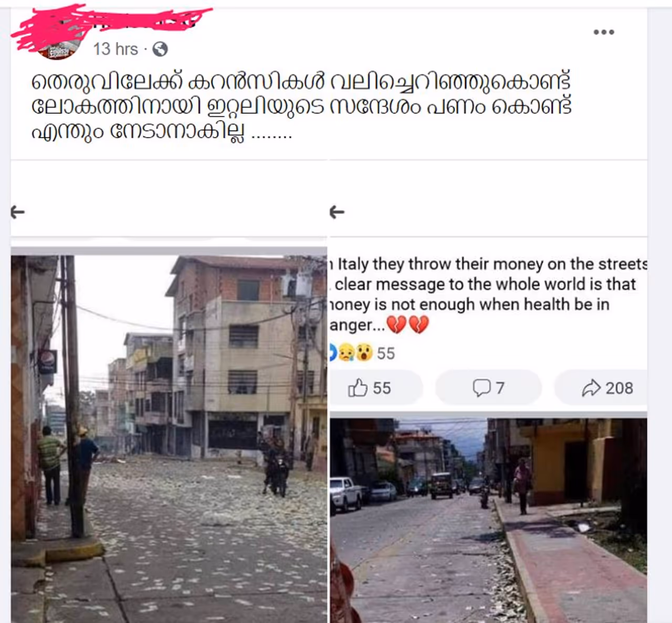Click the partially hidden blue like reaction
The image size is (672, 623).
[x=332, y=353]
